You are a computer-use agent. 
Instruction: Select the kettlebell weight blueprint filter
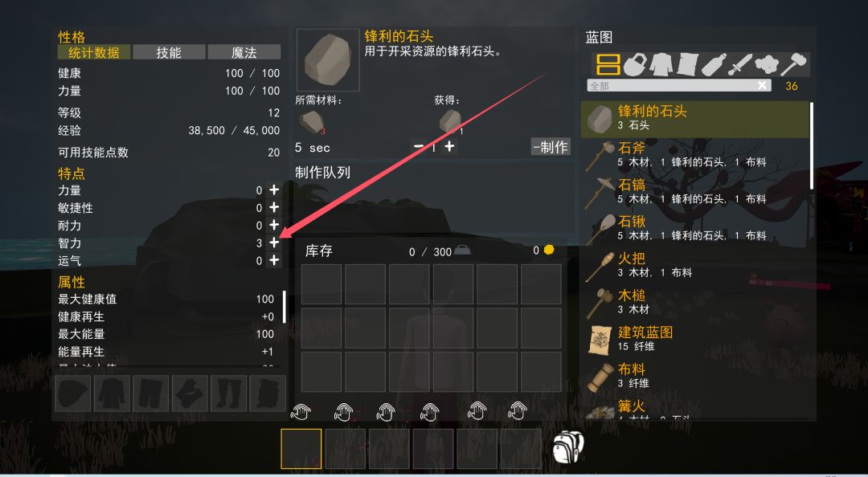[x=634, y=64]
